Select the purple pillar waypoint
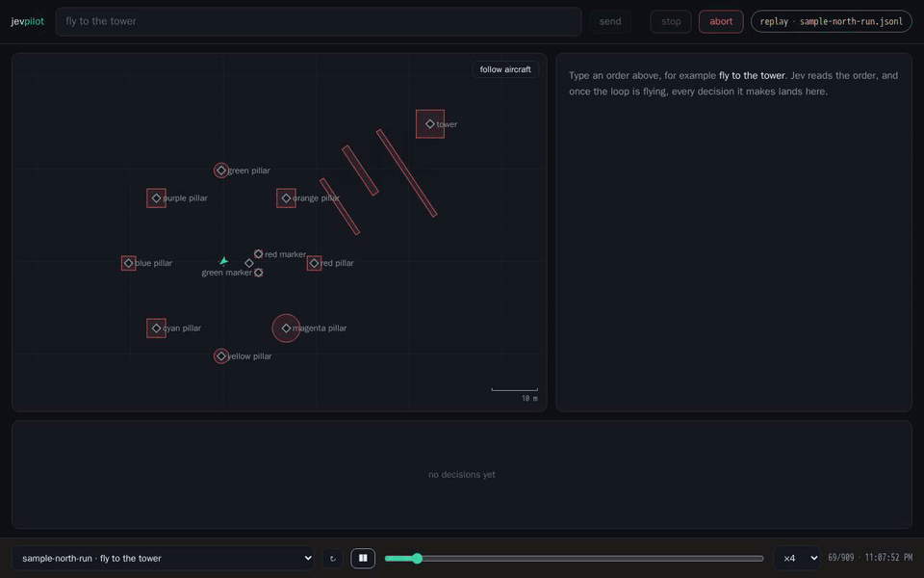Screen dimensions: 924x578 (x=156, y=198)
